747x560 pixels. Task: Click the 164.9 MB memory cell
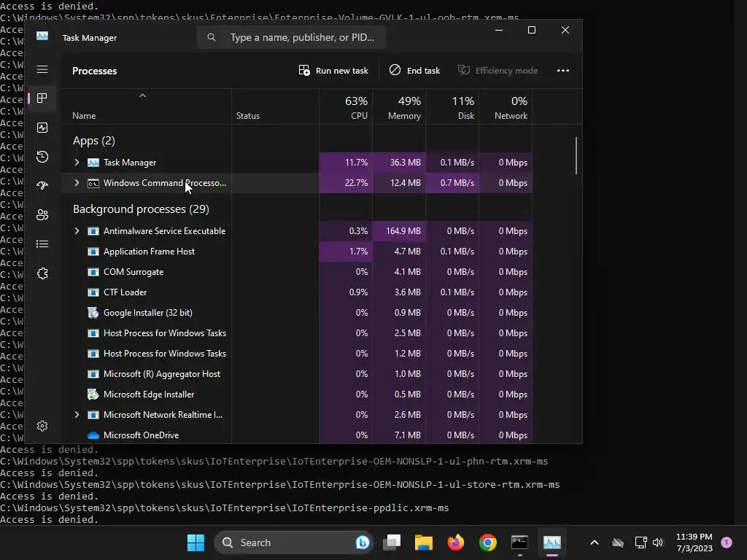pyautogui.click(x=399, y=231)
